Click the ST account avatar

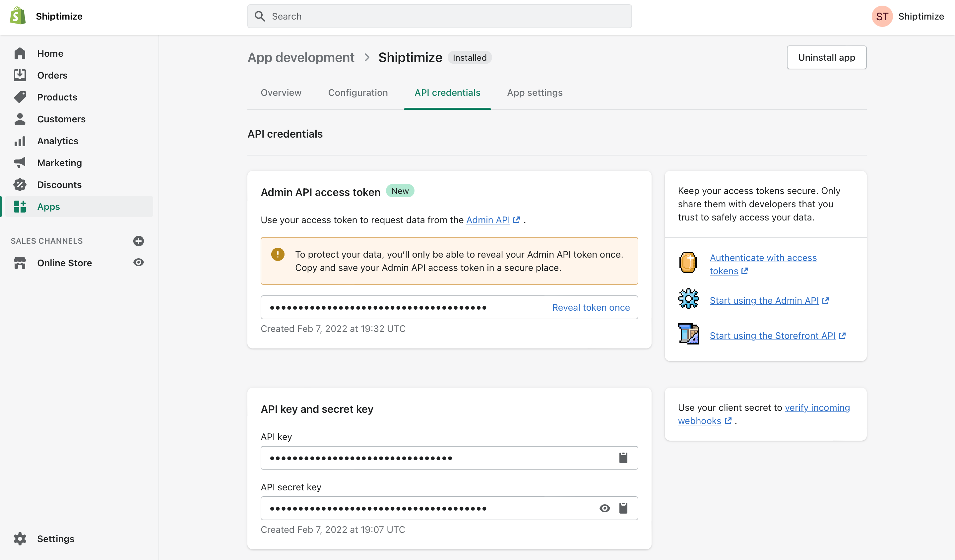(x=882, y=16)
